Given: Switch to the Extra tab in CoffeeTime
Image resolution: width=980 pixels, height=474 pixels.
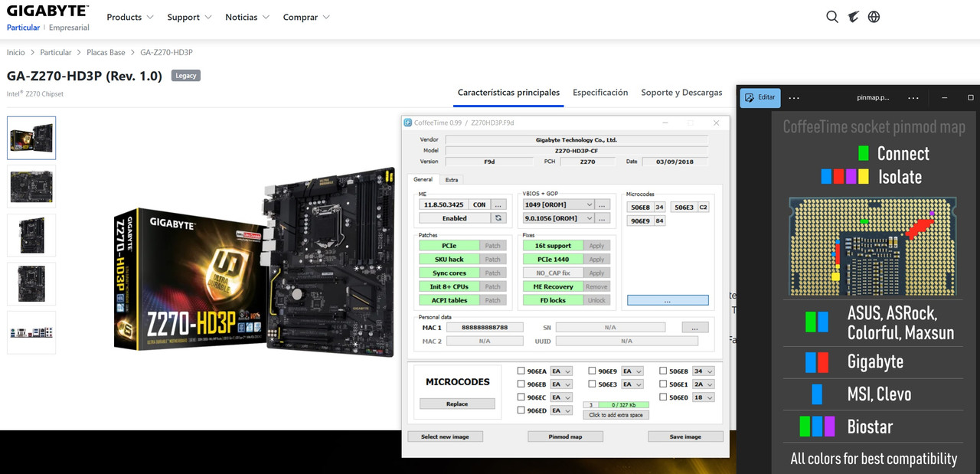Looking at the screenshot, I should click(x=452, y=179).
